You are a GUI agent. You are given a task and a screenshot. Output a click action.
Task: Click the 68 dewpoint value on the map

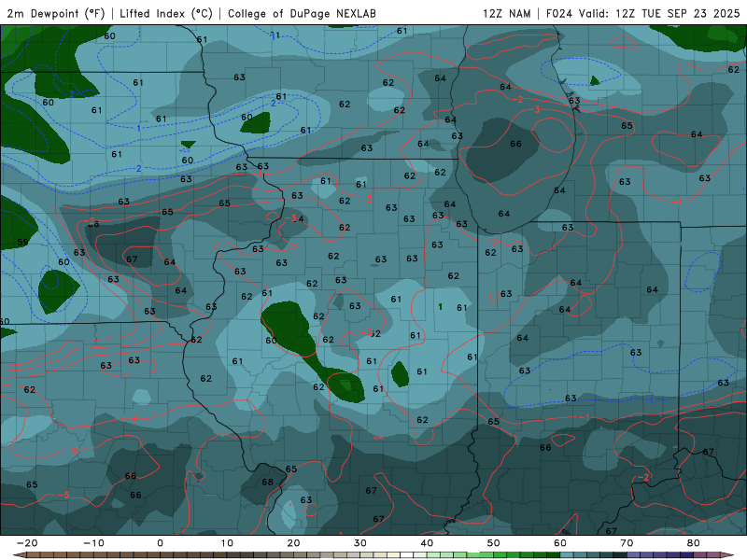267,482
